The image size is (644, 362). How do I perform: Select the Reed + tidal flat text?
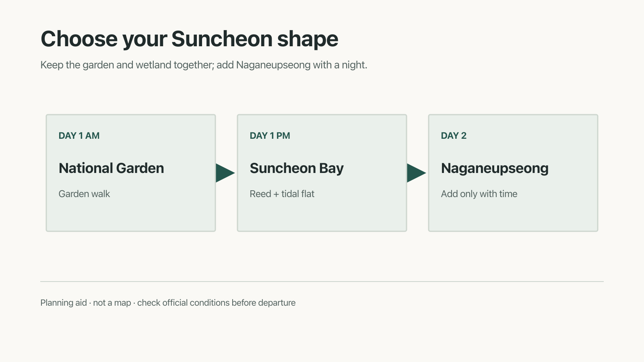(282, 194)
